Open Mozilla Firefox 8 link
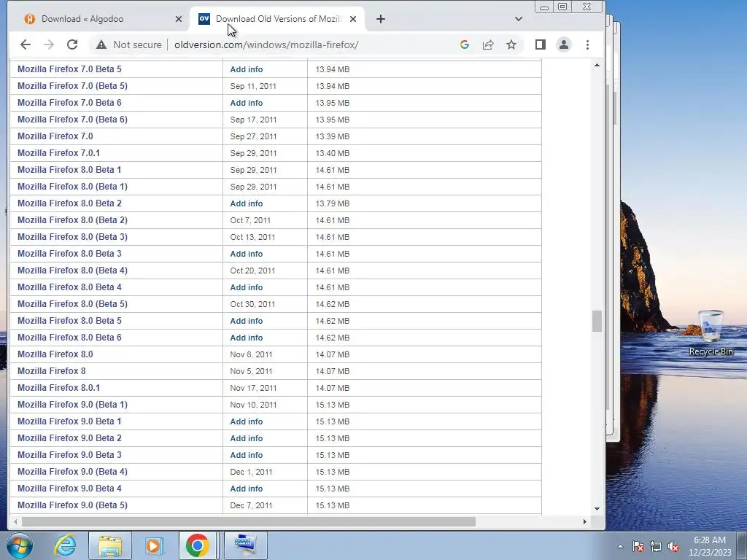Viewport: 747px width, 560px height. (x=52, y=371)
